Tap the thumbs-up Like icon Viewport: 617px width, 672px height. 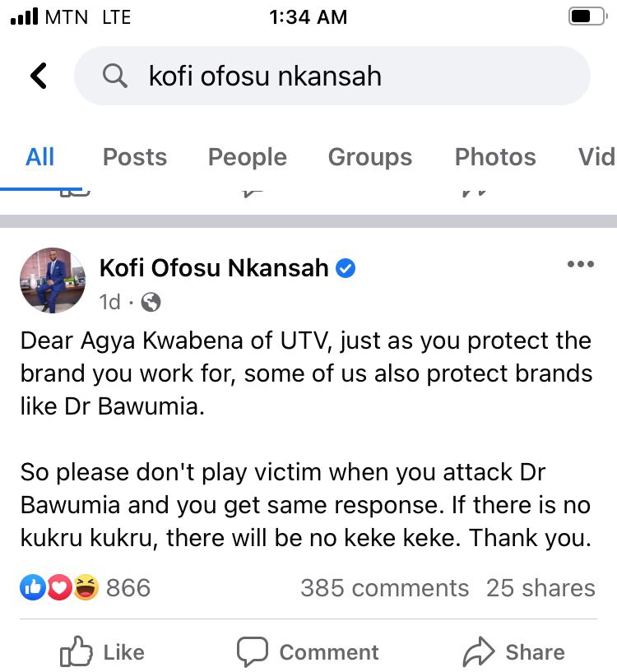(x=76, y=653)
